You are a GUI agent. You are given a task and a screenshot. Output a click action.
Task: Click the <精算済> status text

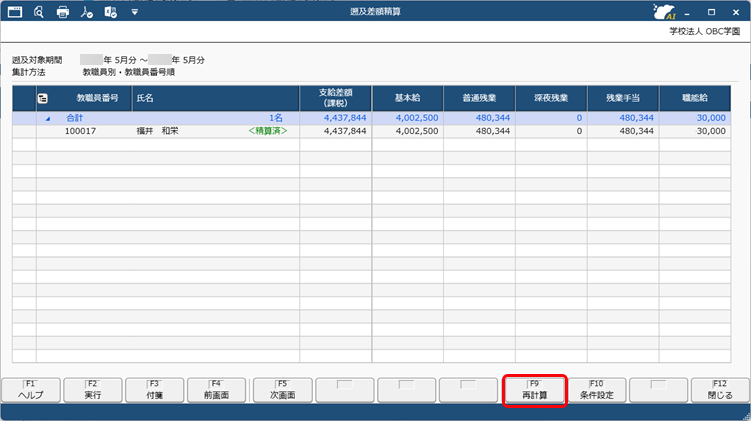pos(268,131)
